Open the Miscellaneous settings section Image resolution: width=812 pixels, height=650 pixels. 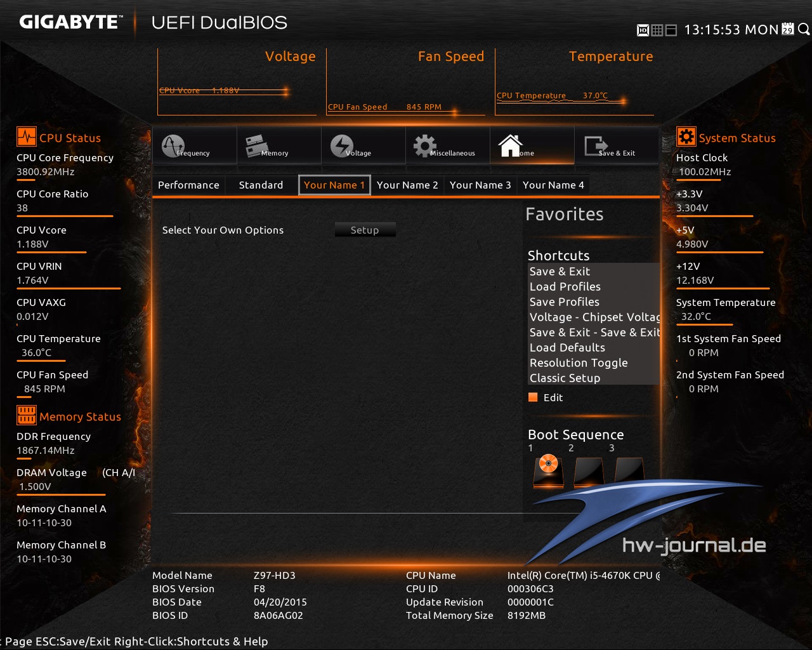(x=448, y=146)
